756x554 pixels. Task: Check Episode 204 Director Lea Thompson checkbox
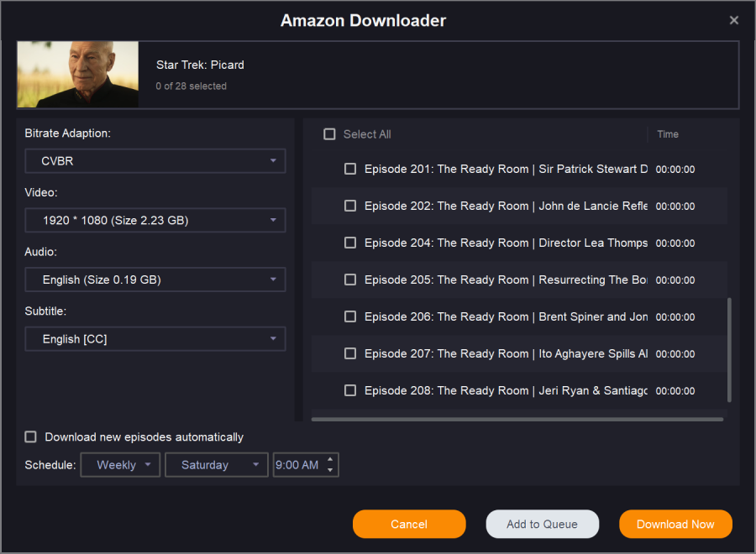[x=350, y=243]
